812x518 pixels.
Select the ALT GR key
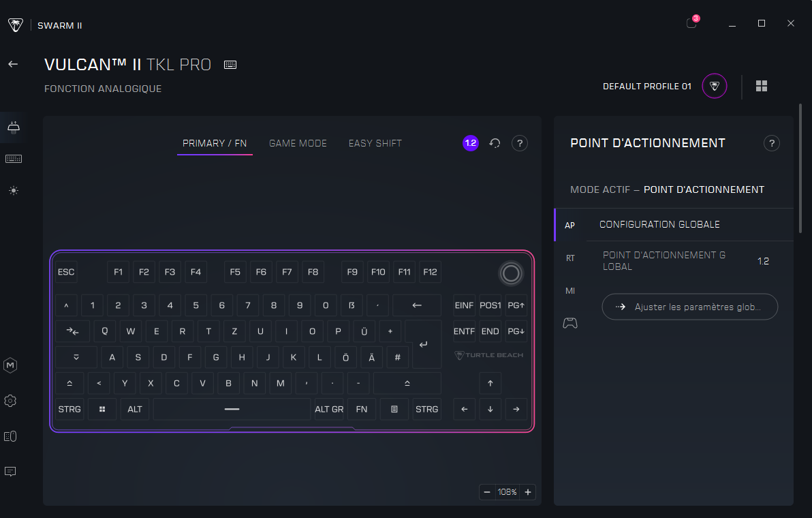(x=329, y=409)
